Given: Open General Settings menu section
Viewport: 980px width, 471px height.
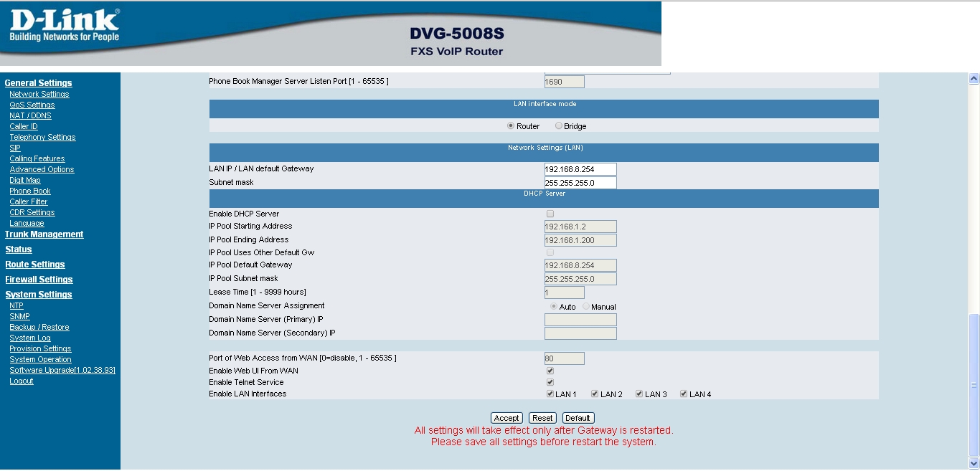Looking at the screenshot, I should coord(38,83).
